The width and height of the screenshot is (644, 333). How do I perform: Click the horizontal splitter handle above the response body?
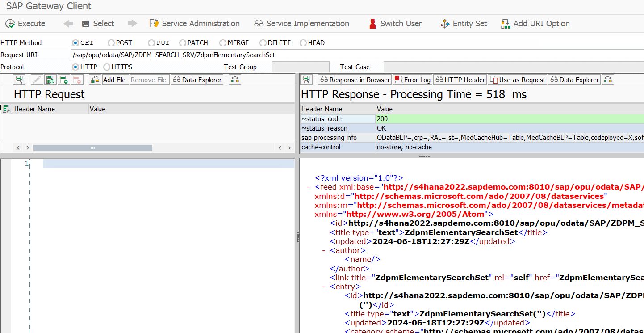click(x=424, y=156)
